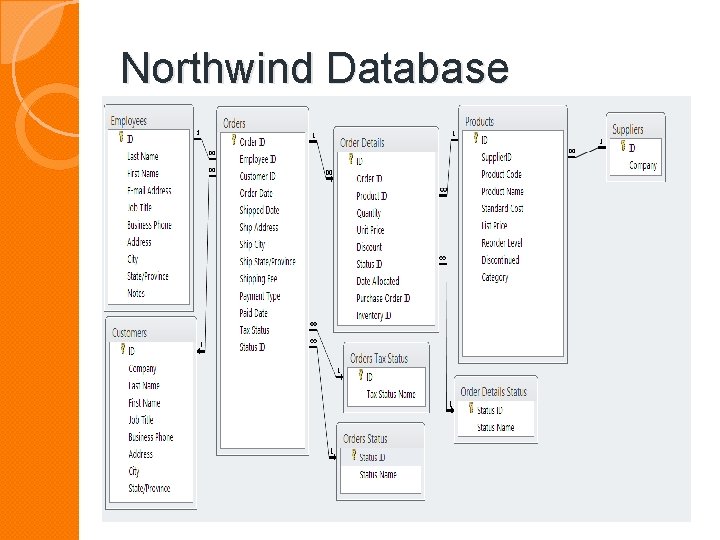Select Last Name field in Employees table
This screenshot has height=540, width=720.
(142, 157)
